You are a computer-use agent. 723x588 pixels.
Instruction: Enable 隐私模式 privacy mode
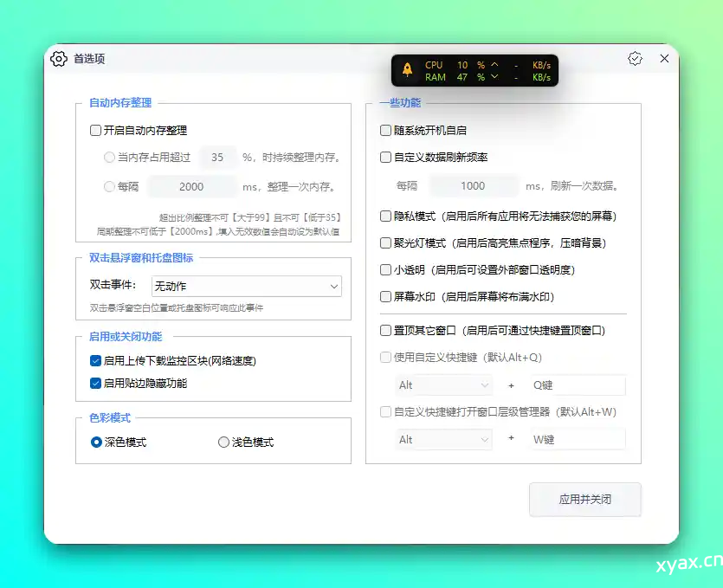tap(385, 215)
